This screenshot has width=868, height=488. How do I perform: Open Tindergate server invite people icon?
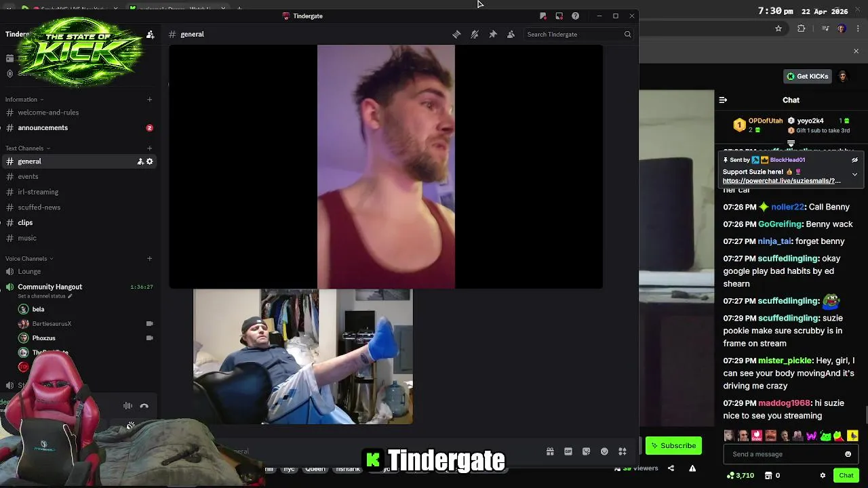151,35
